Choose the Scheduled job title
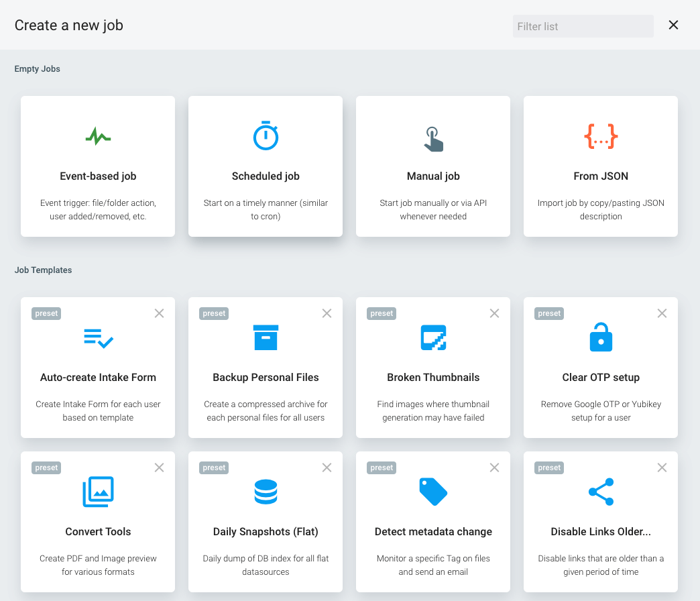700x601 pixels. point(266,176)
